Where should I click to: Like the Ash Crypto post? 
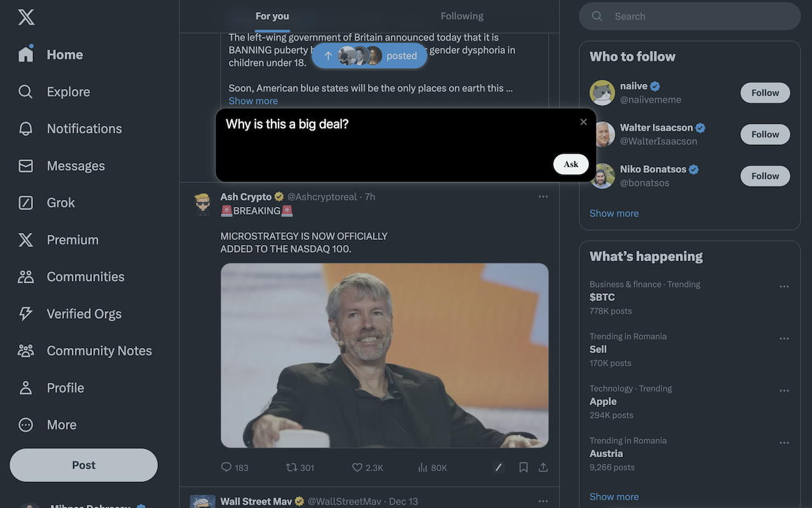click(x=357, y=467)
